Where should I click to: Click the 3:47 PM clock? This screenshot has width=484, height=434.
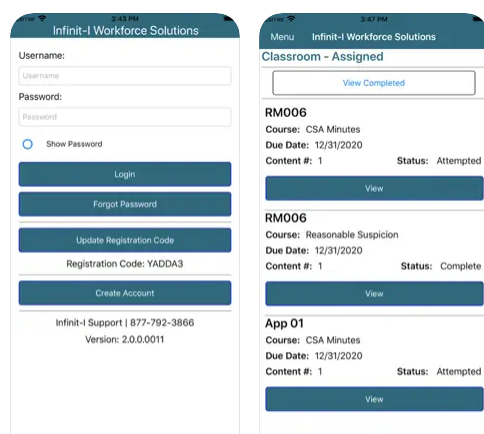coord(374,19)
